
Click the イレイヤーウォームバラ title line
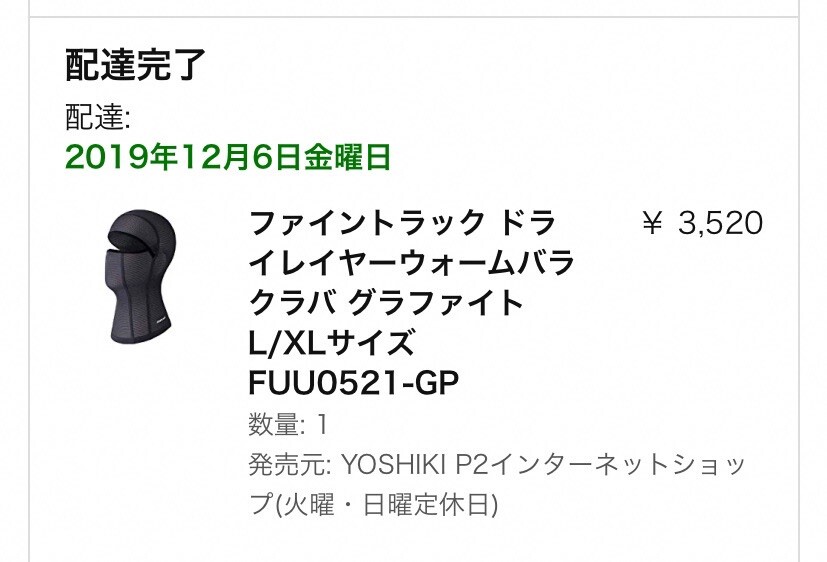[x=411, y=263]
